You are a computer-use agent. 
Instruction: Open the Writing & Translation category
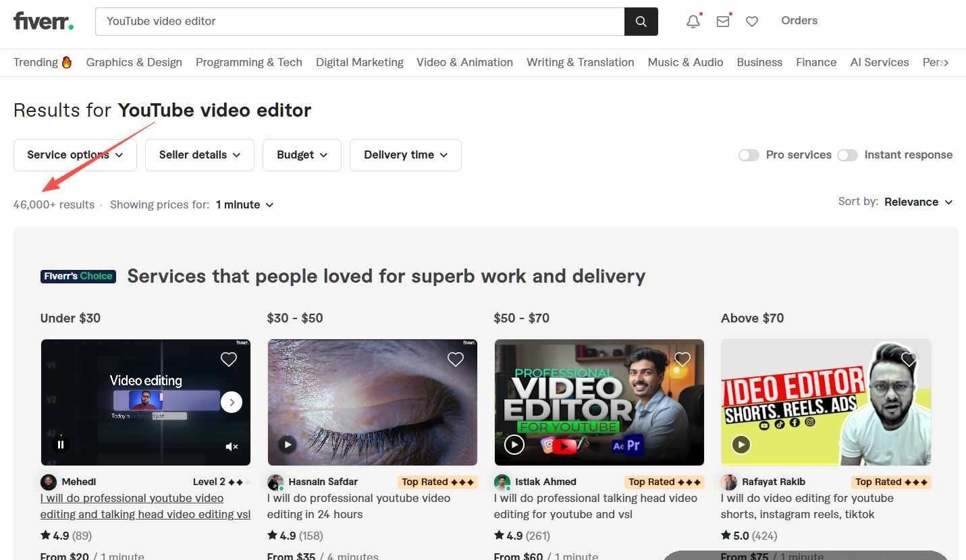click(581, 62)
